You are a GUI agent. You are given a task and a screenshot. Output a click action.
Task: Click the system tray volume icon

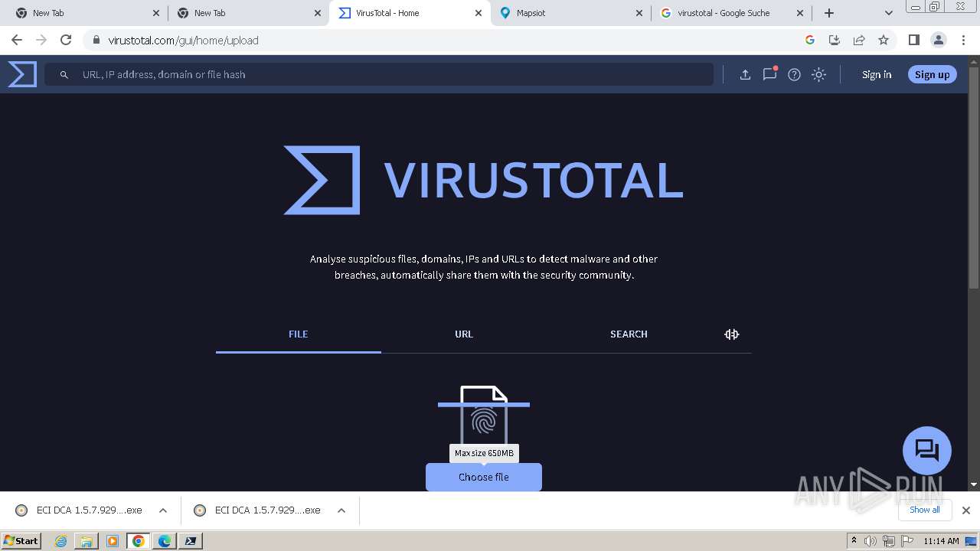(871, 541)
